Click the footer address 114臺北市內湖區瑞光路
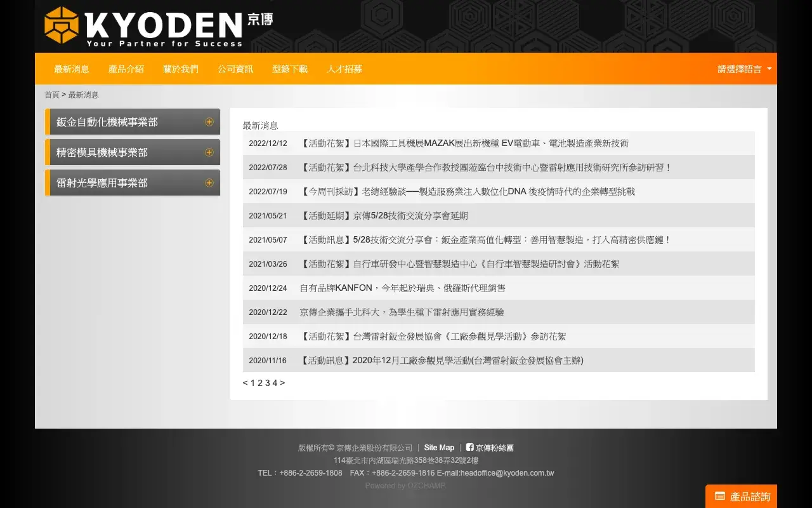This screenshot has height=508, width=812. coord(406,460)
